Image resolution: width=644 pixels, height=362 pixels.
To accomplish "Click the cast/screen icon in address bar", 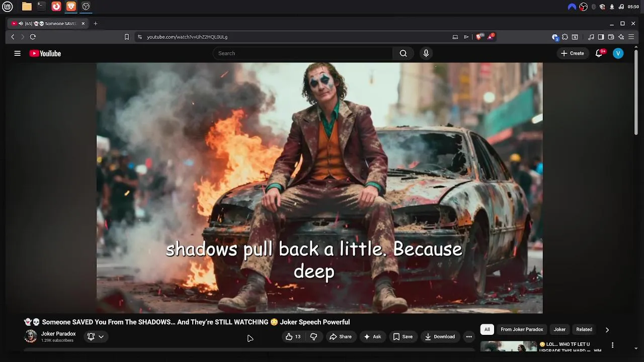I will [x=455, y=37].
